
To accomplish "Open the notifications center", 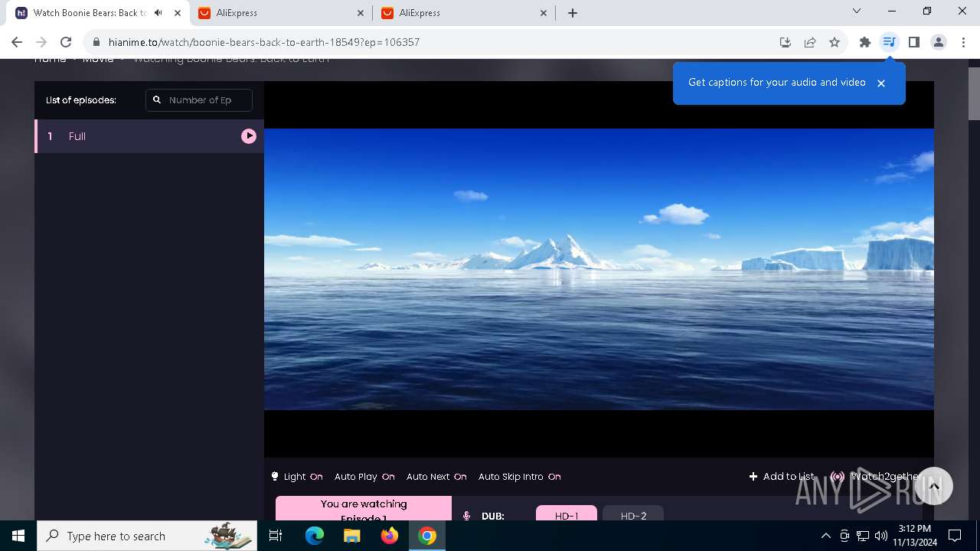I will pos(955,536).
